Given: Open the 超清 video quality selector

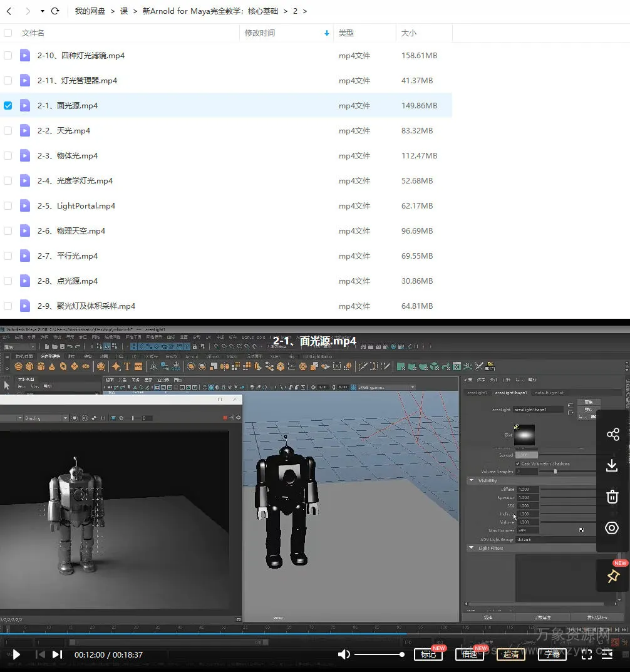Looking at the screenshot, I should [x=511, y=654].
